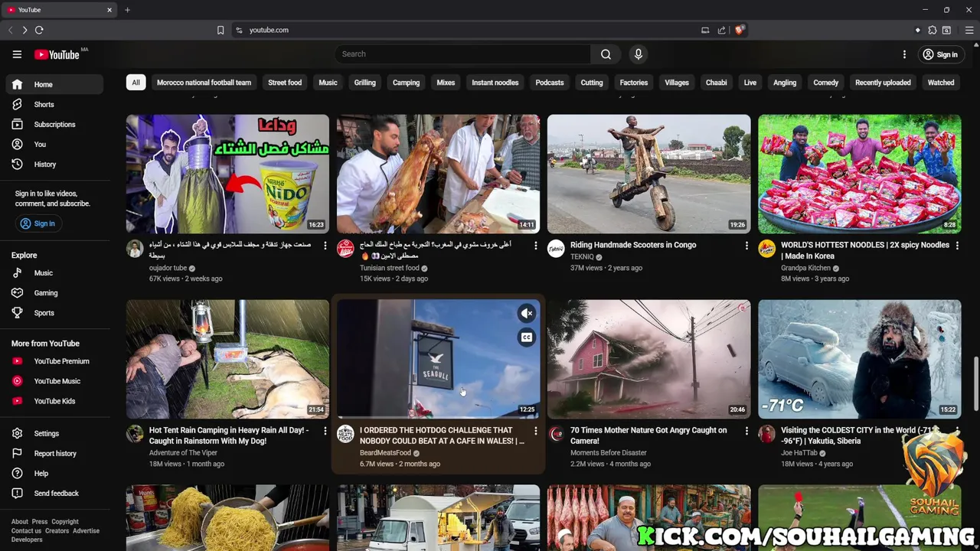Open Joe HaTTab channel link

[799, 453]
